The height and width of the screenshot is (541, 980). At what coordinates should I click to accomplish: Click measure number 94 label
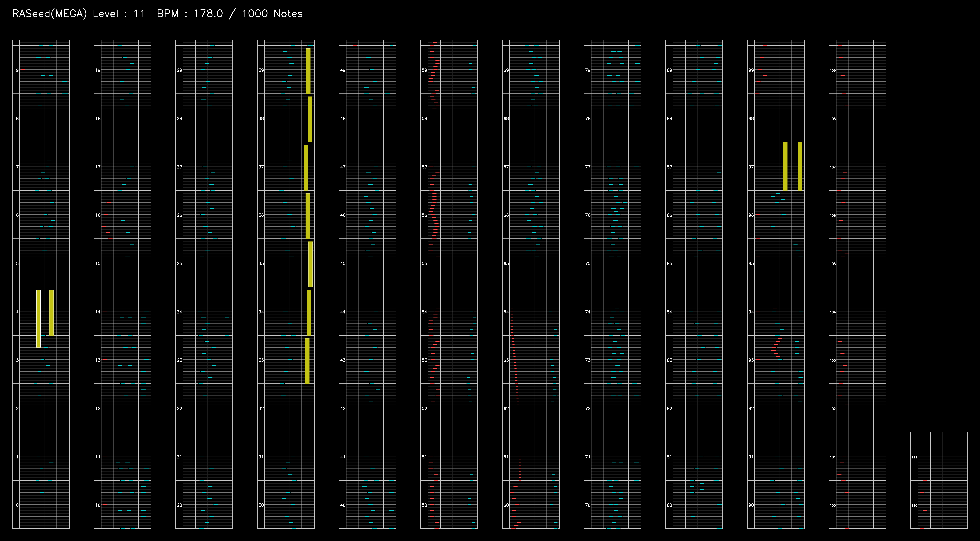click(x=751, y=312)
